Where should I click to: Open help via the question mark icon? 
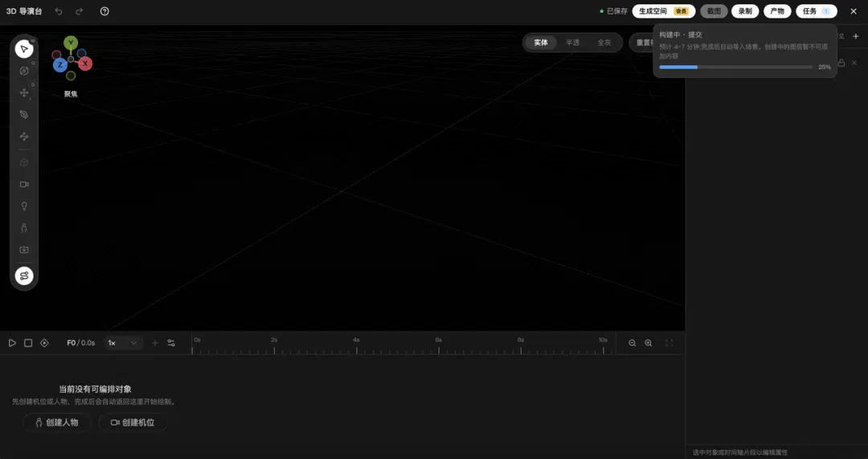pos(104,11)
